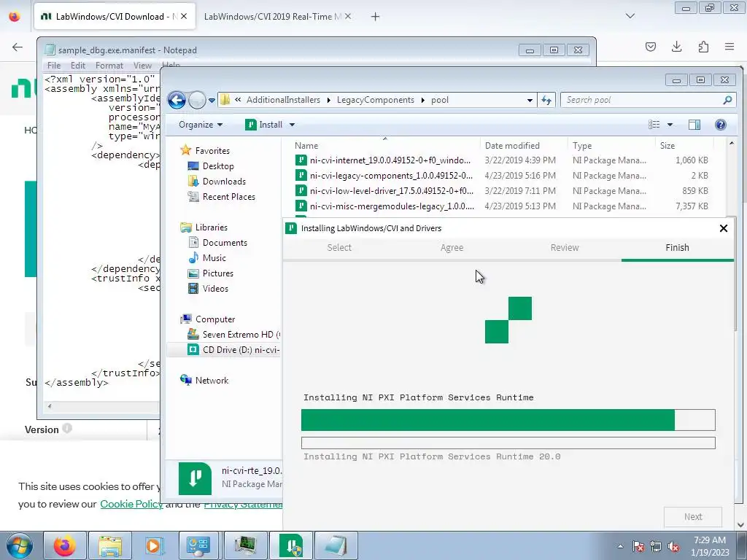747x560 pixels.
Task: Click the Windows Start orb
Action: tap(20, 545)
